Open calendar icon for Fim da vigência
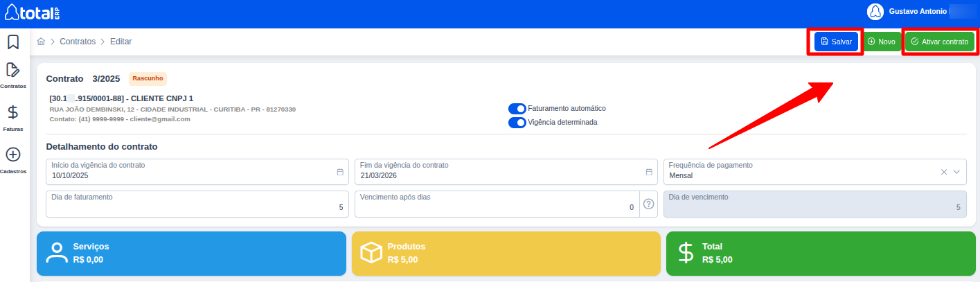980x282 pixels. [649, 172]
